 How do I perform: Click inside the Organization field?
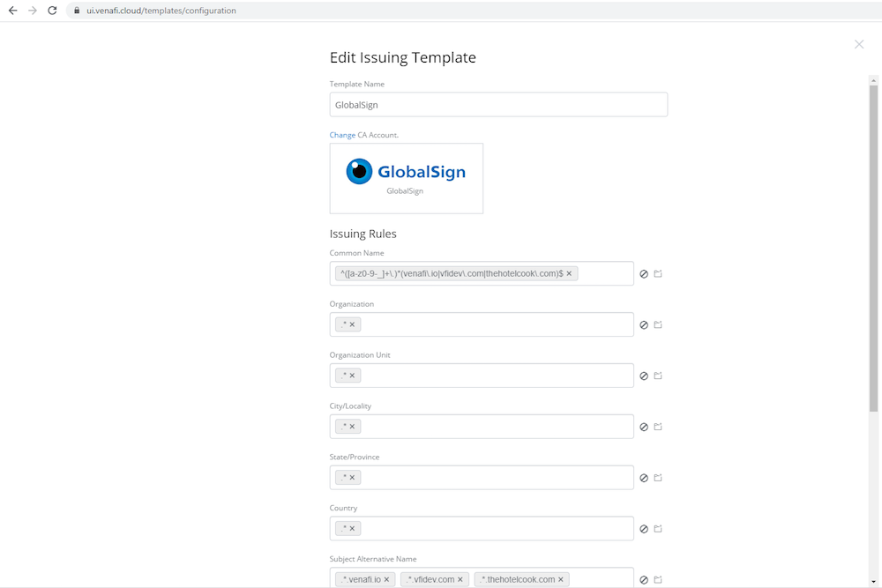point(482,324)
